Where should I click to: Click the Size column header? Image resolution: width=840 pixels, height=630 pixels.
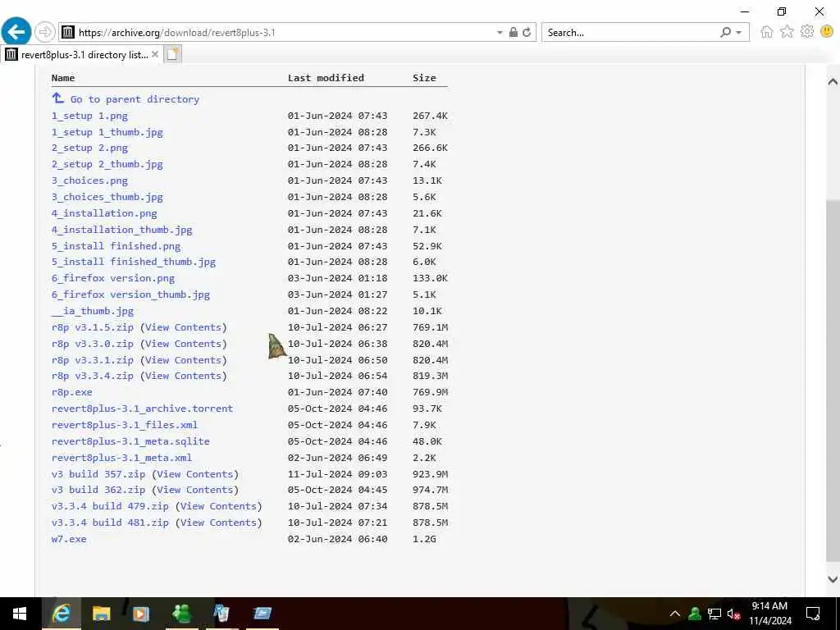(424, 78)
